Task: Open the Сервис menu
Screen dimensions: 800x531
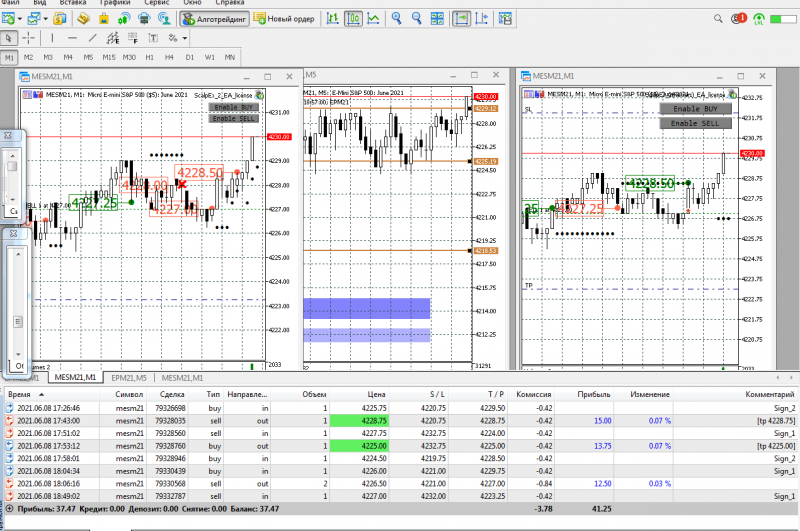Action: pos(157,3)
